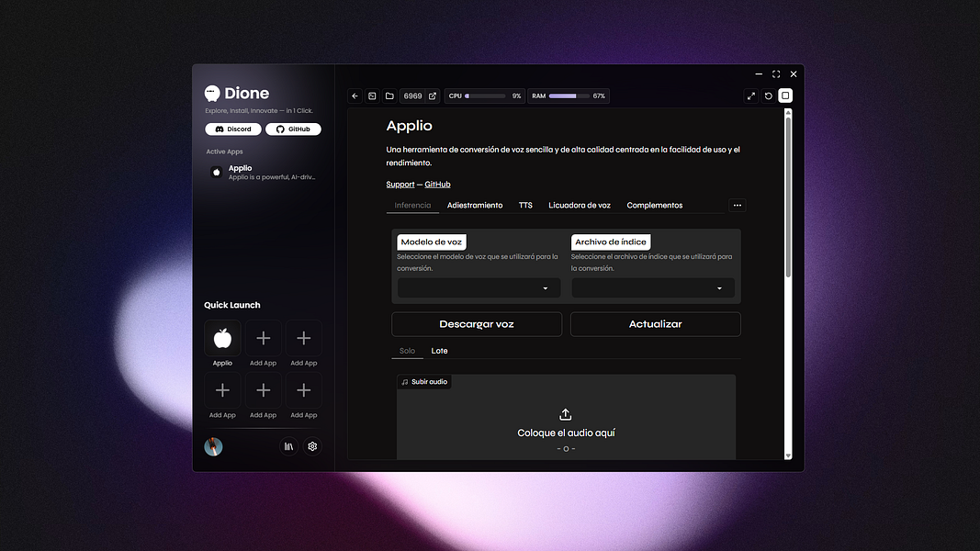Click scrollbar down arrow
Screen dimensions: 980x551
[788, 456]
